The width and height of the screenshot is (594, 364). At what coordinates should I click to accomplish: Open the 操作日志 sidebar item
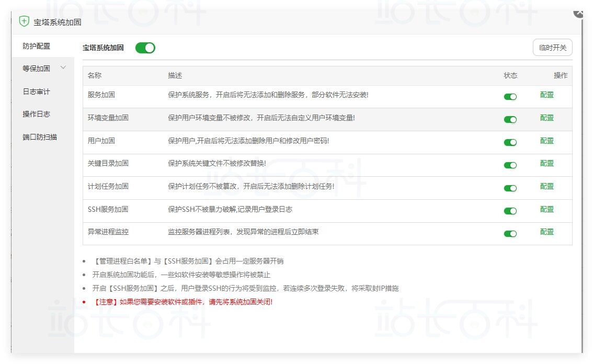(x=37, y=114)
